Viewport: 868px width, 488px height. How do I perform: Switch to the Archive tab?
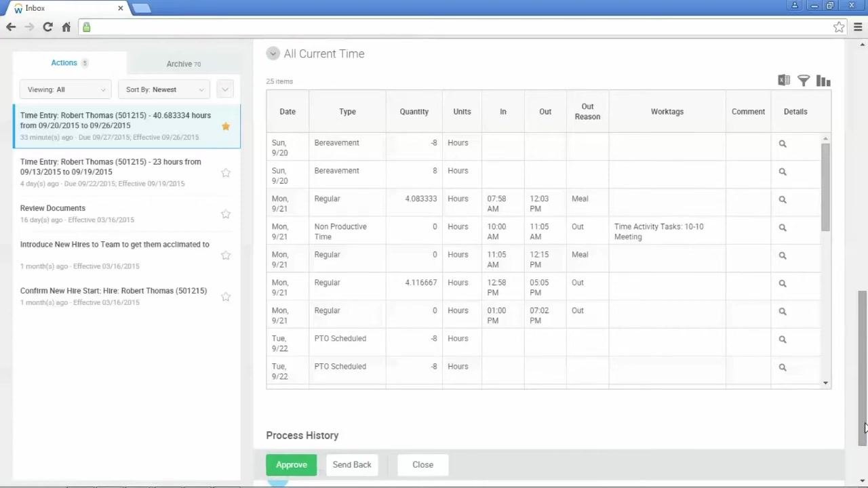[183, 64]
